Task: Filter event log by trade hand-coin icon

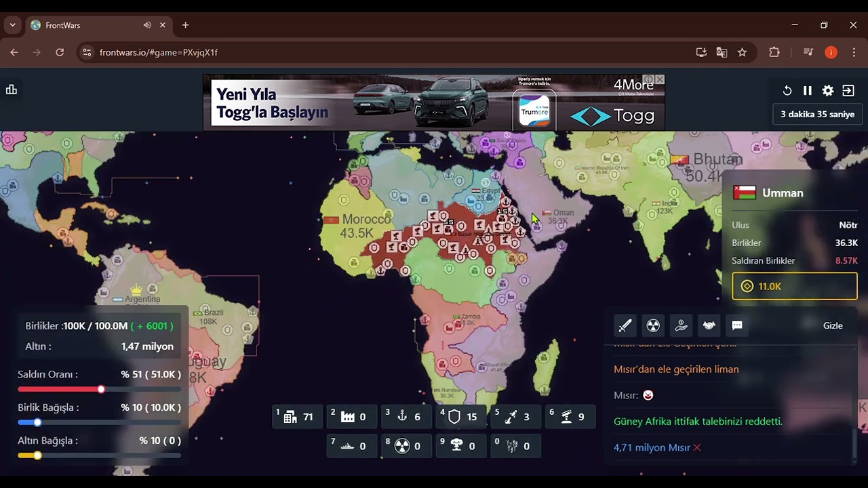Action: tap(681, 326)
